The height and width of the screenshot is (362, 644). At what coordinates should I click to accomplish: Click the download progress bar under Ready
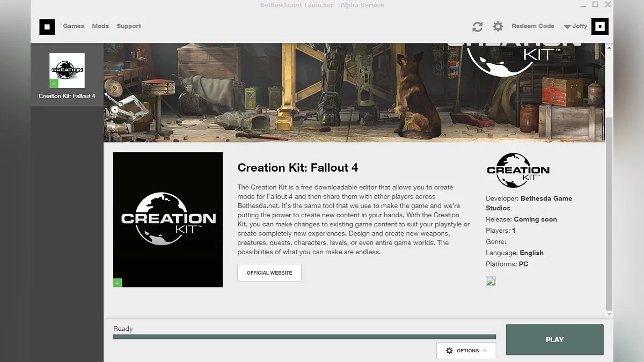point(305,337)
